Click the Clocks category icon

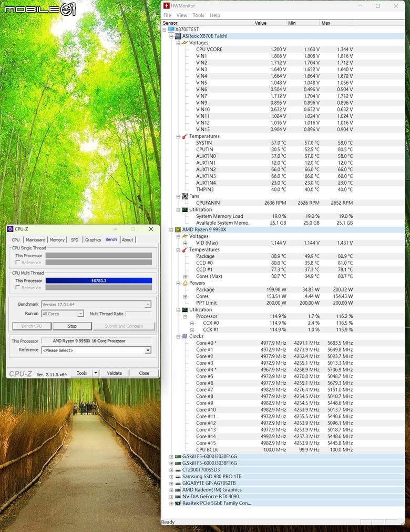184,336
